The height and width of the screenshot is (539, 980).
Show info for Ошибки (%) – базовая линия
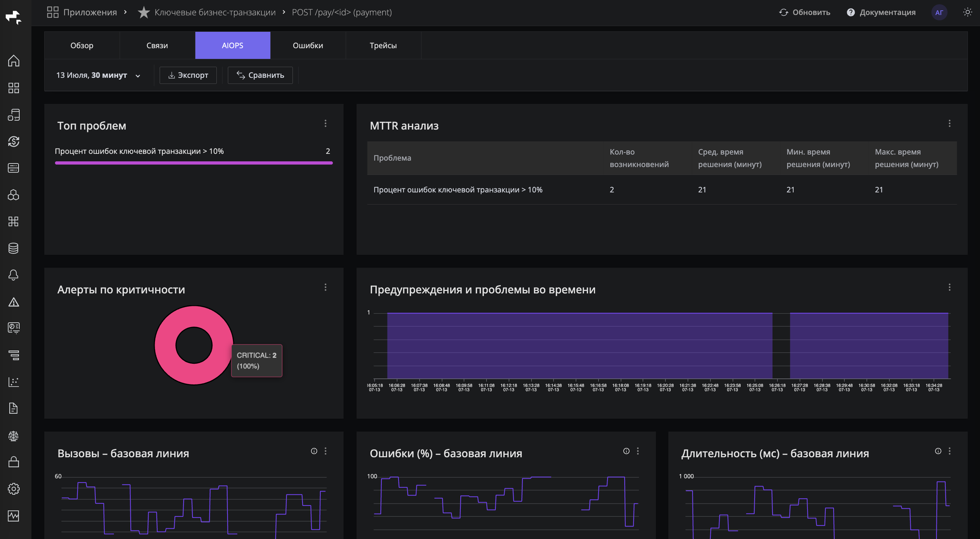pos(626,451)
